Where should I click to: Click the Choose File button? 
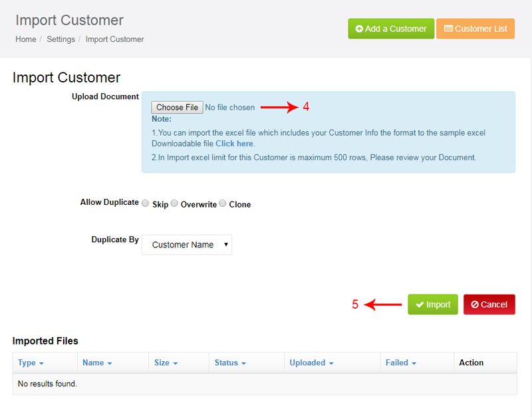(x=177, y=107)
